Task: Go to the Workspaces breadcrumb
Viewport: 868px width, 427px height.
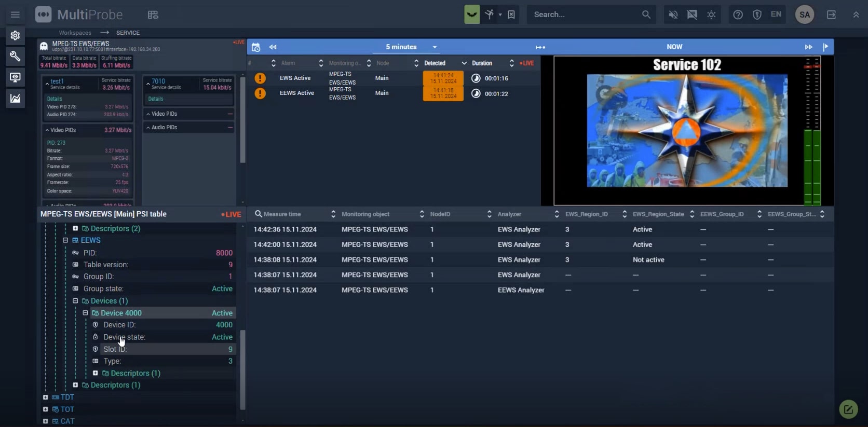Action: coord(75,33)
